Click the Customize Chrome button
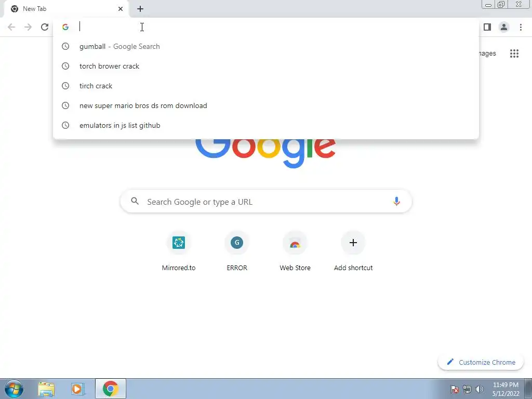This screenshot has height=399, width=532. 481,362
